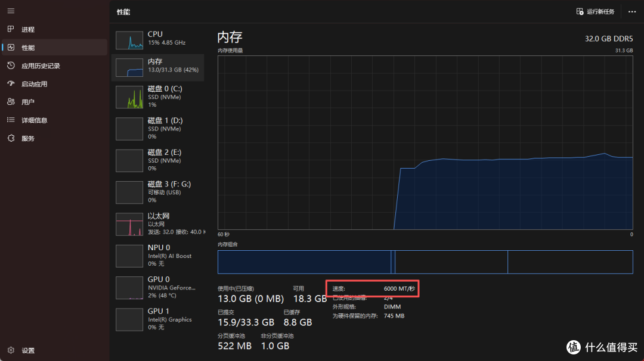Click the 13.0 GB (0 MB) in-use value
644x361 pixels.
coord(250,298)
